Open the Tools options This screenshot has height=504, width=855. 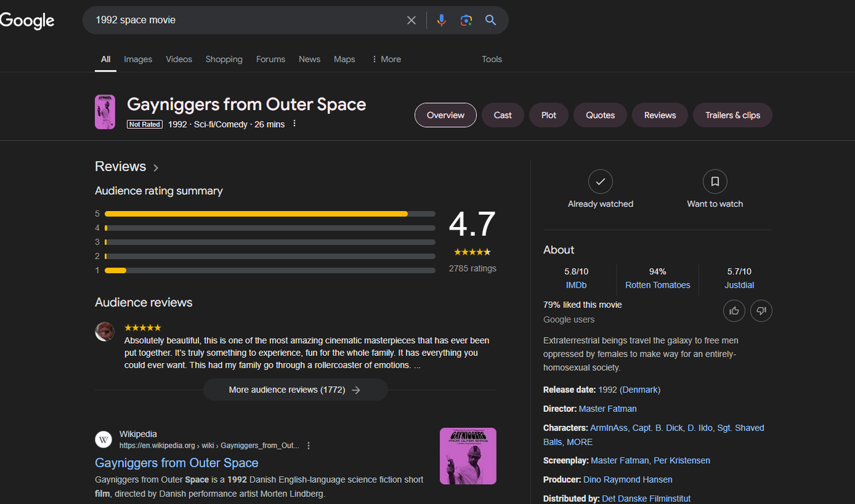pyautogui.click(x=492, y=59)
